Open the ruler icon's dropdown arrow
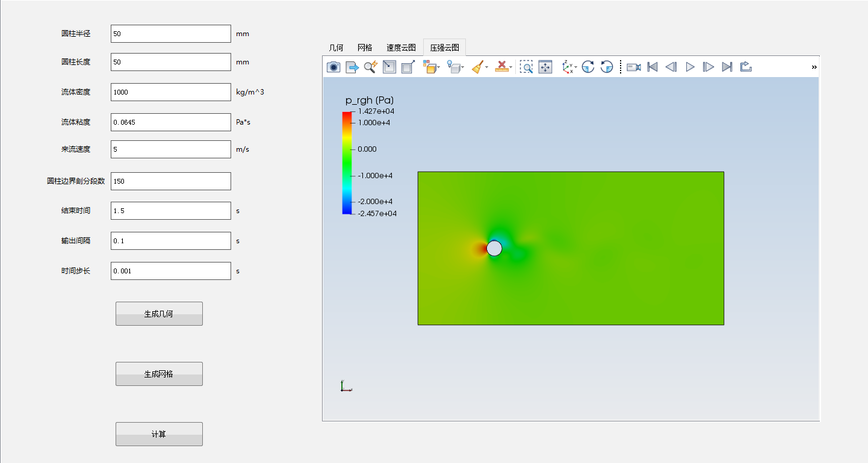 click(x=511, y=67)
